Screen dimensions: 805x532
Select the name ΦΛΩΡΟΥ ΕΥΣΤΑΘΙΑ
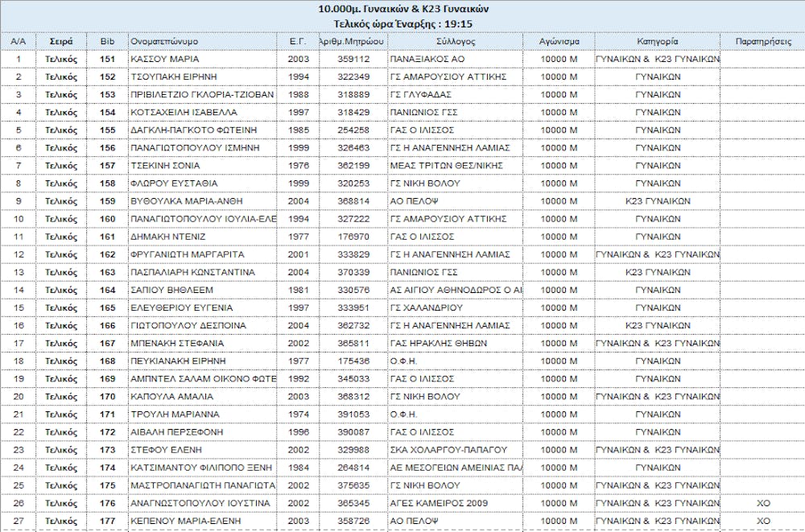pos(167,184)
